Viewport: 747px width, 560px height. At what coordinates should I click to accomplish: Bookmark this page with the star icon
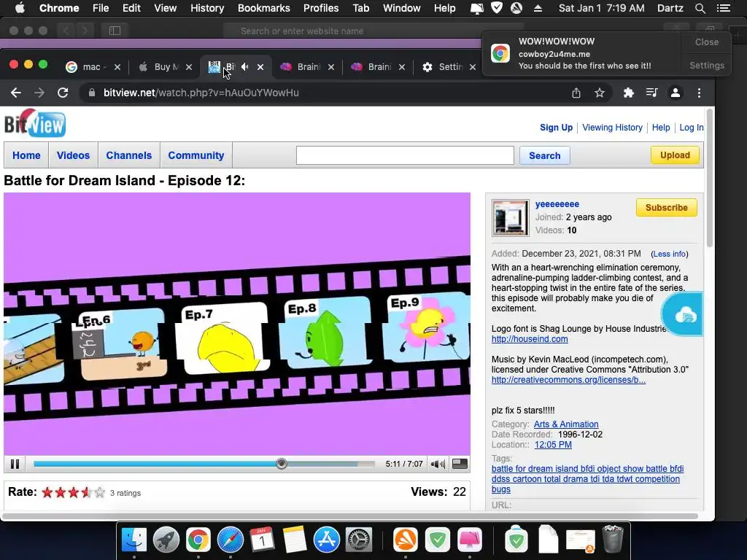coord(600,93)
